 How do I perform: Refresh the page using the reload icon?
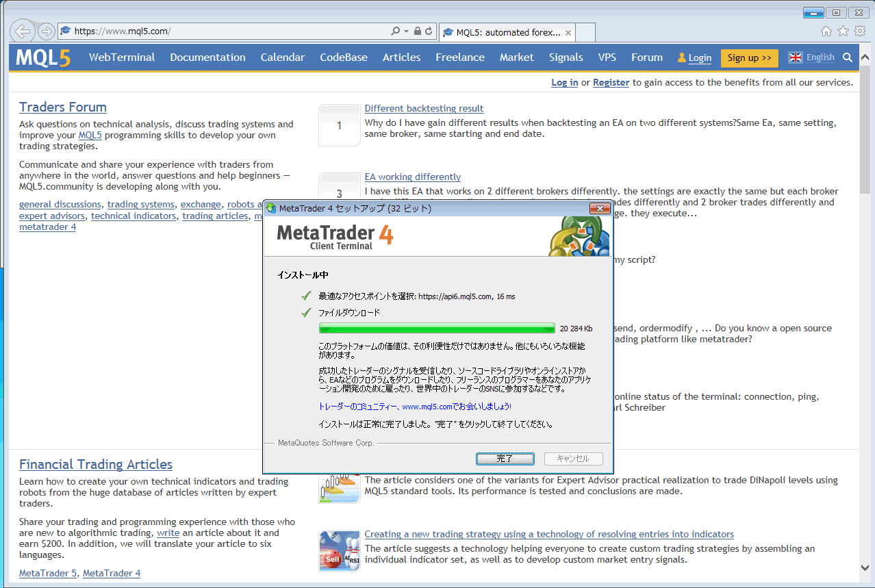(429, 31)
